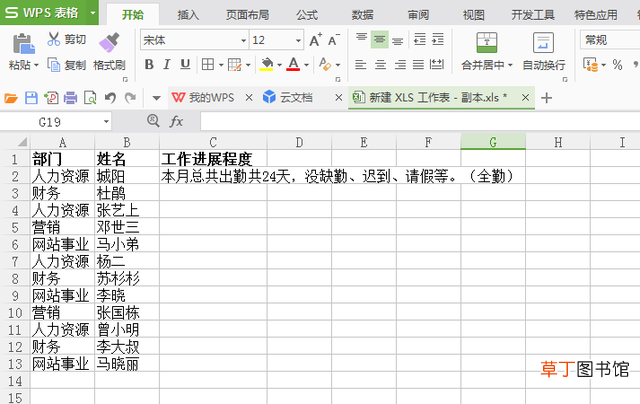The width and height of the screenshot is (640, 404).
Task: Add a new document tab
Action: (546, 98)
